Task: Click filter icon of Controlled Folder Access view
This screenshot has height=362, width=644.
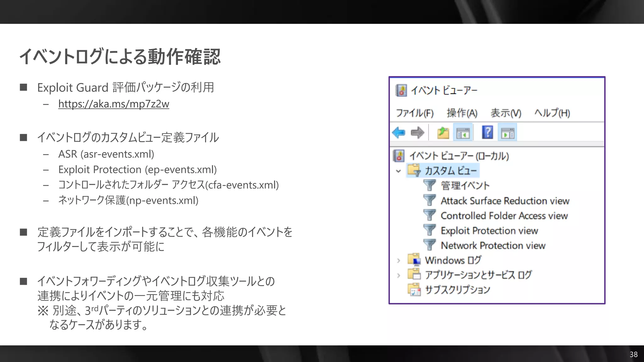Action: [x=429, y=215]
